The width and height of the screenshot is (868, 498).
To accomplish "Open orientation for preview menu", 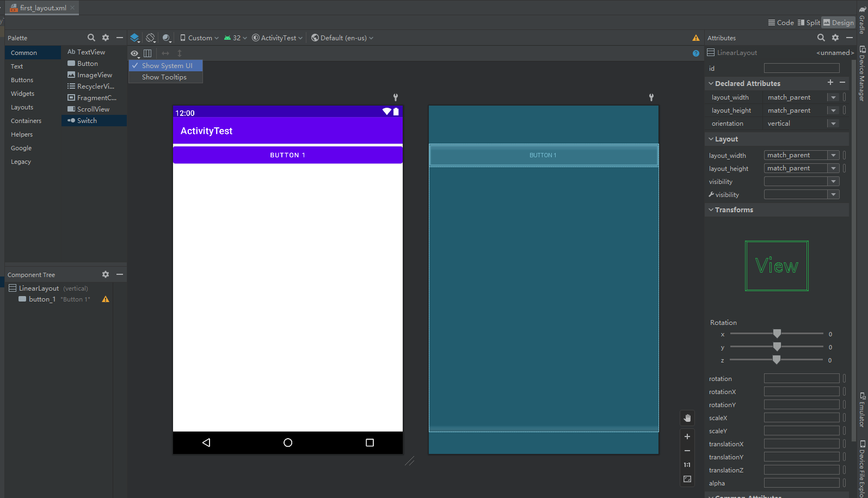I will 151,38.
